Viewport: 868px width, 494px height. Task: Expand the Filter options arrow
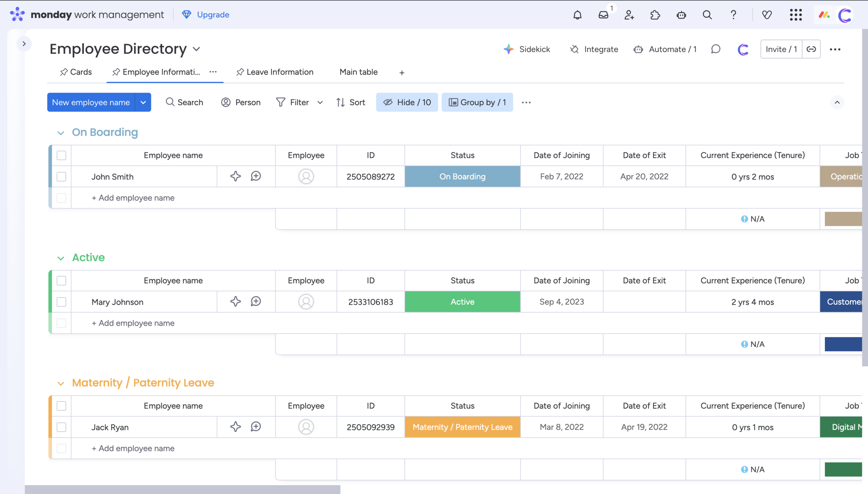click(320, 102)
